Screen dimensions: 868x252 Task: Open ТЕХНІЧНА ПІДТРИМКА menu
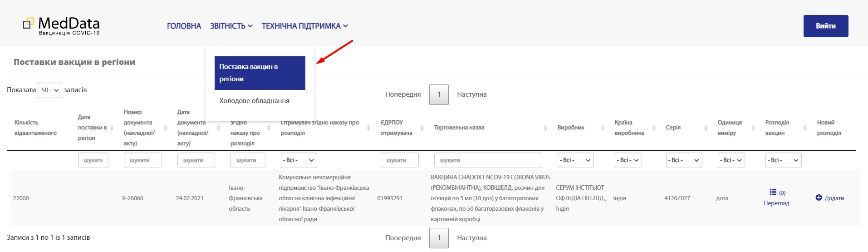coord(304,26)
